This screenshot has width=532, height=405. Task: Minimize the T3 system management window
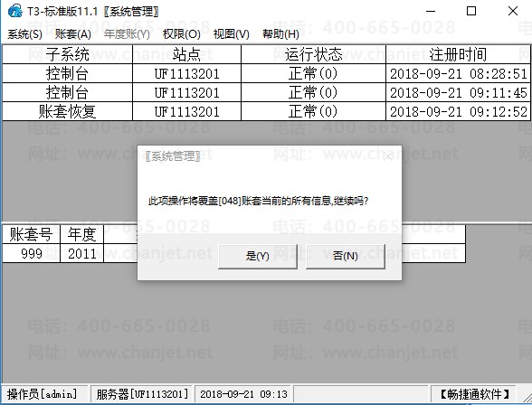[x=431, y=11]
